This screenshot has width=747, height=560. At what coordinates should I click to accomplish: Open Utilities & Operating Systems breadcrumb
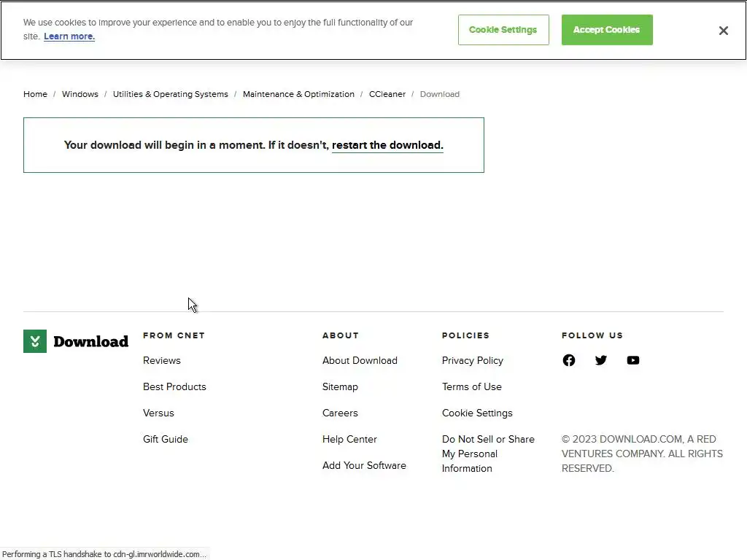pyautogui.click(x=171, y=94)
